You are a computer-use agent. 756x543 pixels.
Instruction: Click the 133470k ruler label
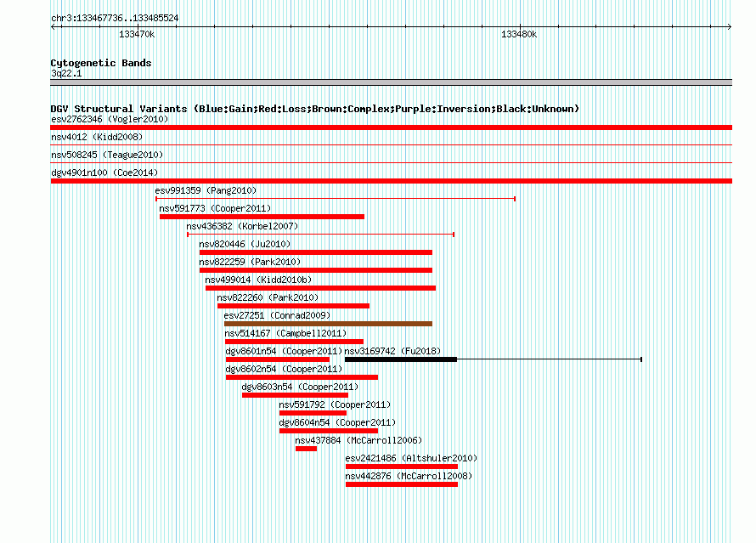pyautogui.click(x=137, y=34)
